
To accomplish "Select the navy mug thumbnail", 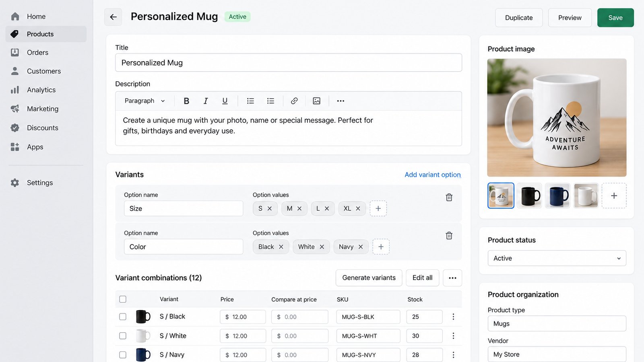I will click(x=557, y=196).
